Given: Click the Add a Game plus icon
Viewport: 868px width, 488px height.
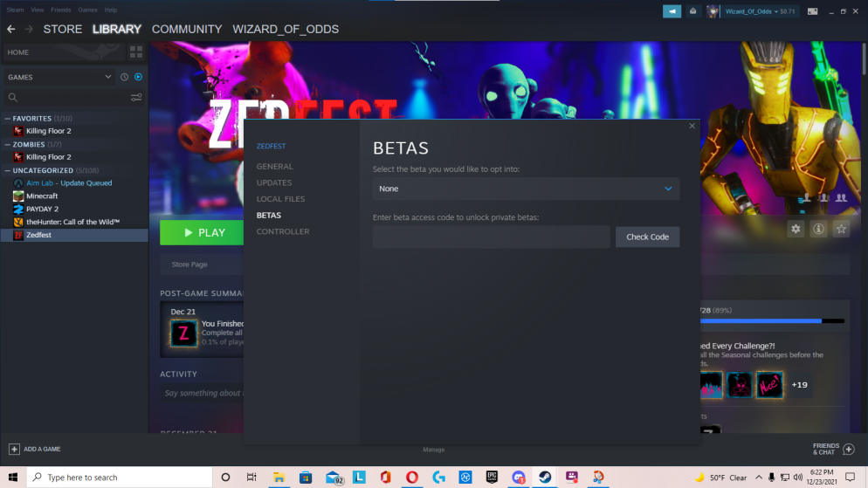Looking at the screenshot, I should (14, 449).
